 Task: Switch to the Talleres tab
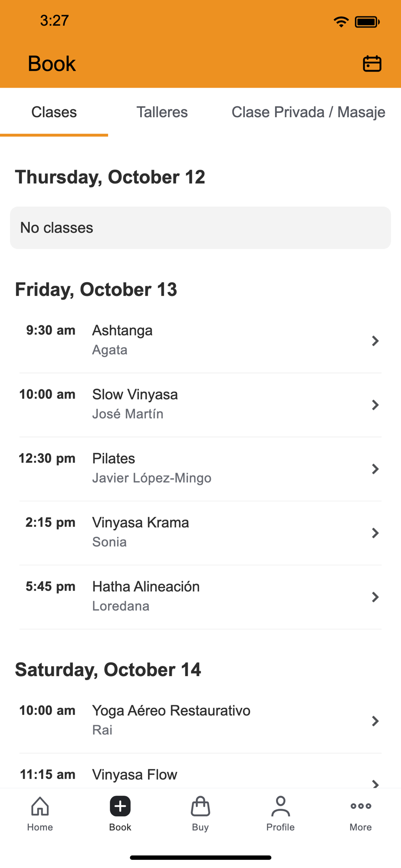pos(162,112)
